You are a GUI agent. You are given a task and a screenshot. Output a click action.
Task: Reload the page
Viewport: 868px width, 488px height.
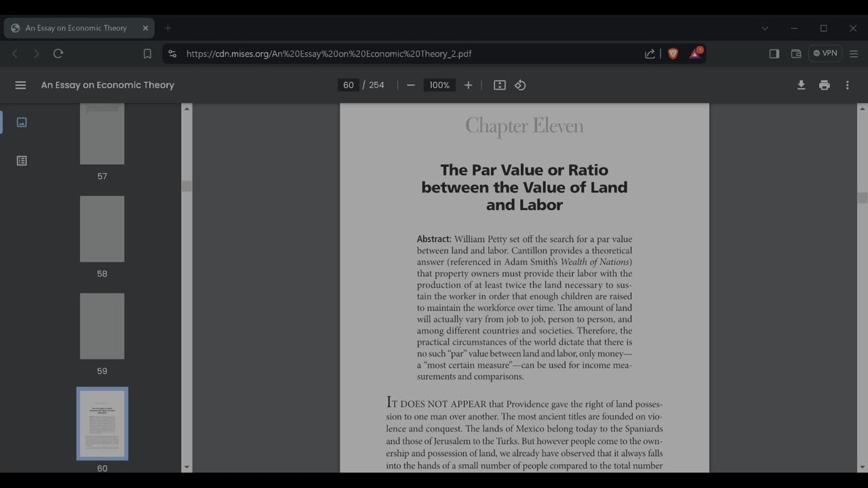58,54
